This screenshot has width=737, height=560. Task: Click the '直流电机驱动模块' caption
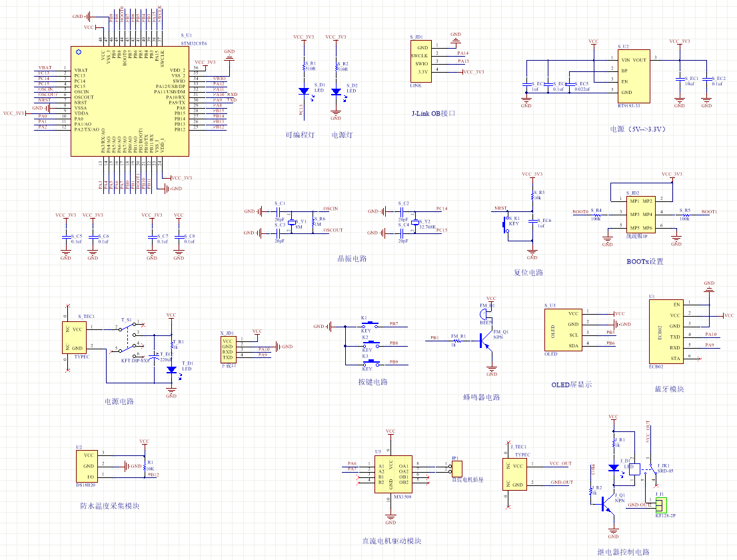click(392, 541)
